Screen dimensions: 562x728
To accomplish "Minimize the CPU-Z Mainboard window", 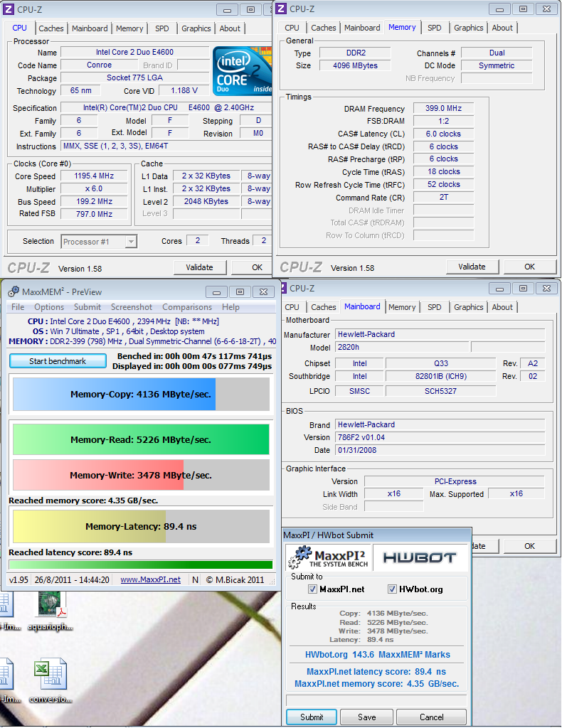I will coord(500,289).
